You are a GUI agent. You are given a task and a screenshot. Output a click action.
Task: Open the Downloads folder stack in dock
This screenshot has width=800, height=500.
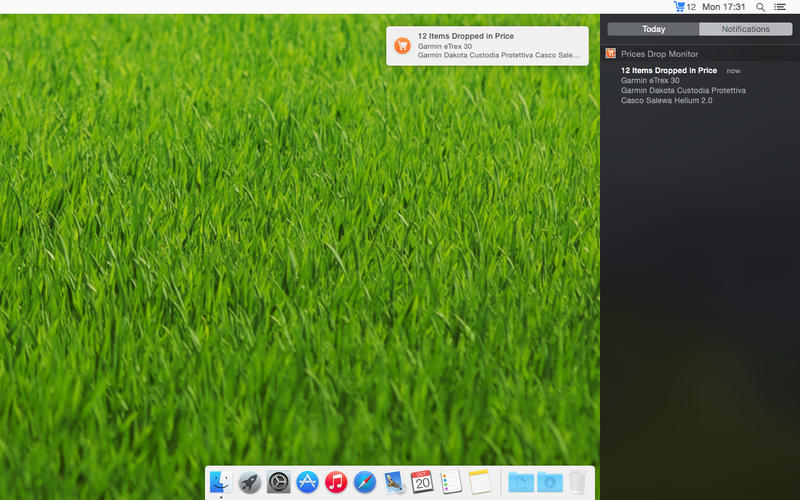(549, 482)
